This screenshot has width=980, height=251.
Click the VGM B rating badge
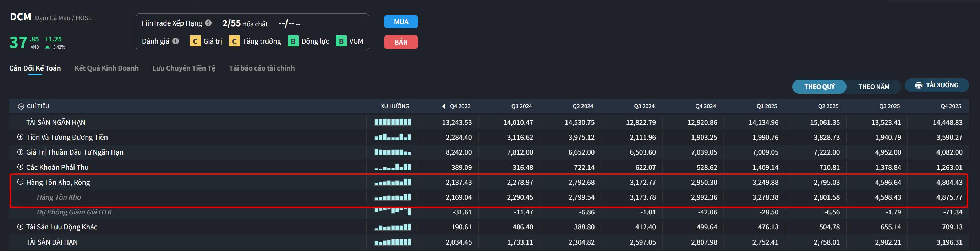pos(341,41)
